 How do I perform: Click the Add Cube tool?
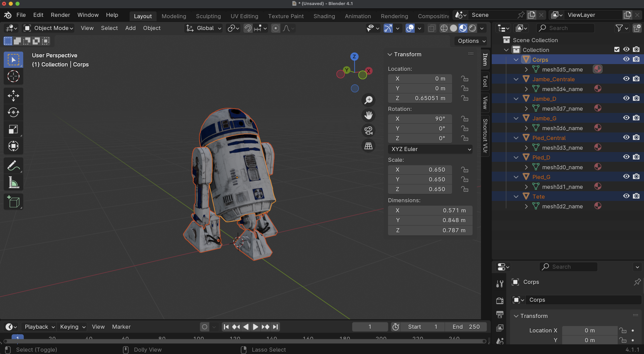click(13, 202)
